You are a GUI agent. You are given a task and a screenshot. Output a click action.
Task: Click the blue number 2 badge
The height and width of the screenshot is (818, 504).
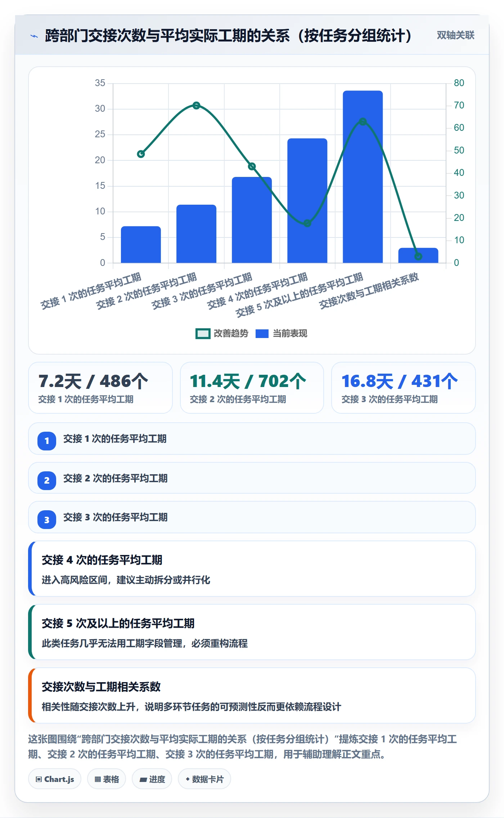47,480
